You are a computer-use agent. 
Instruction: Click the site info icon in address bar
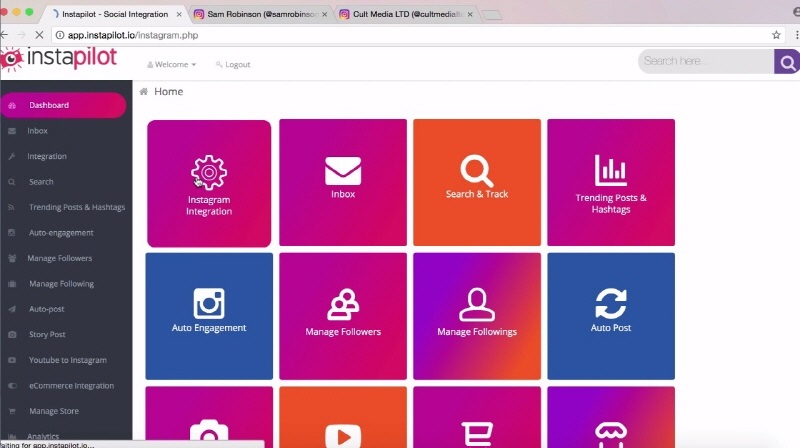click(x=60, y=35)
